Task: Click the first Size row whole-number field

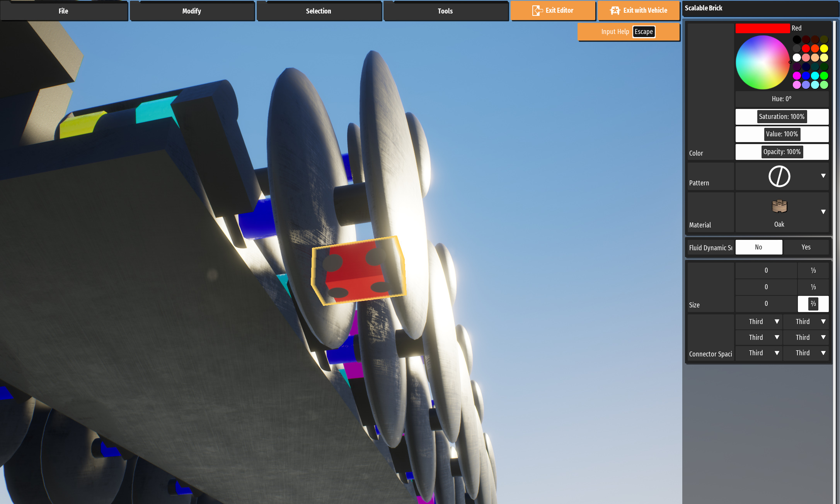Action: point(766,270)
